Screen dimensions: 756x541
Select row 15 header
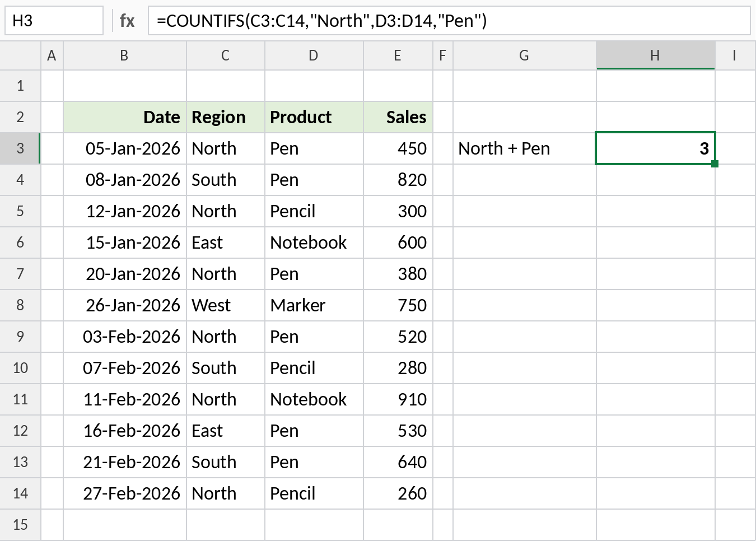click(20, 525)
